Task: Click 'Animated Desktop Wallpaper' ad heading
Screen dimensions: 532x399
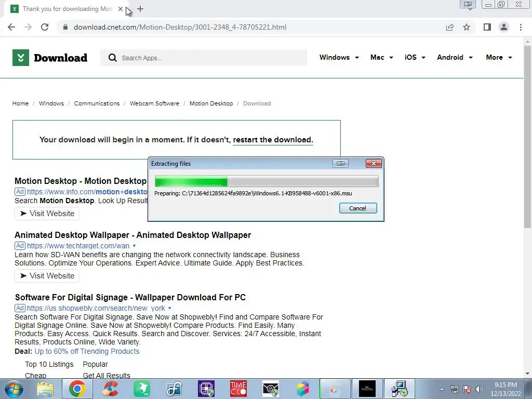Action: (x=132, y=235)
